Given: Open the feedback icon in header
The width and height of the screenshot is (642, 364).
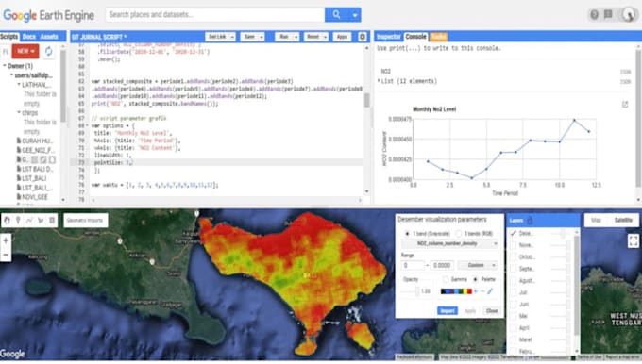Looking at the screenshot, I should [608, 15].
